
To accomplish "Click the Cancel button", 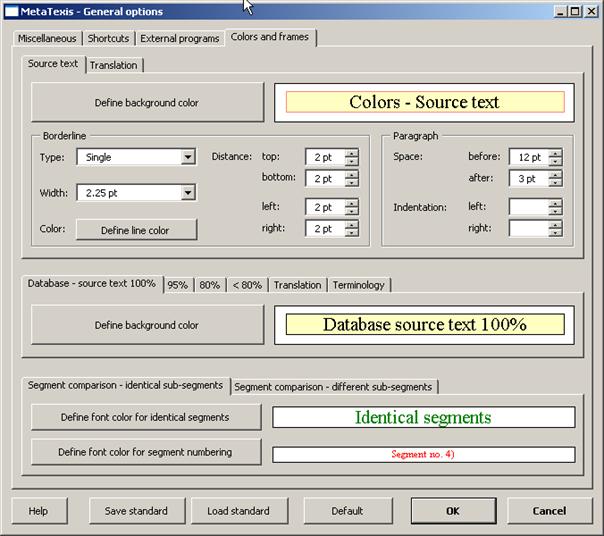I will coord(550,511).
